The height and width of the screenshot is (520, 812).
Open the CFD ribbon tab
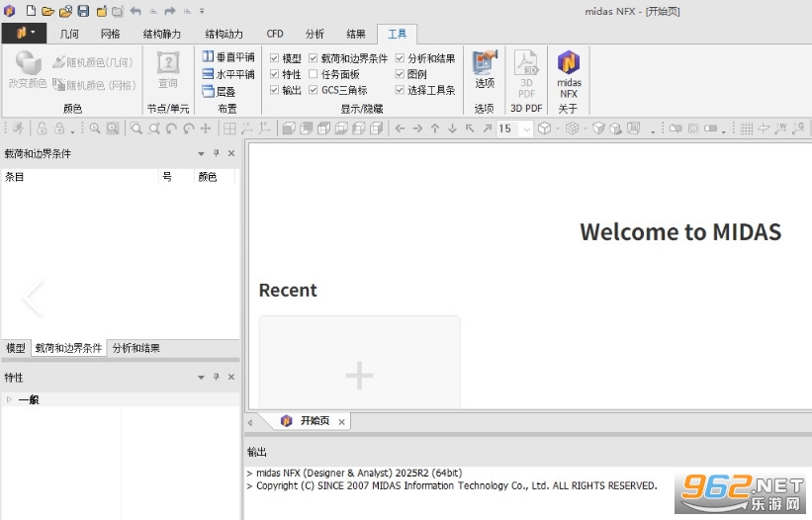(x=275, y=34)
